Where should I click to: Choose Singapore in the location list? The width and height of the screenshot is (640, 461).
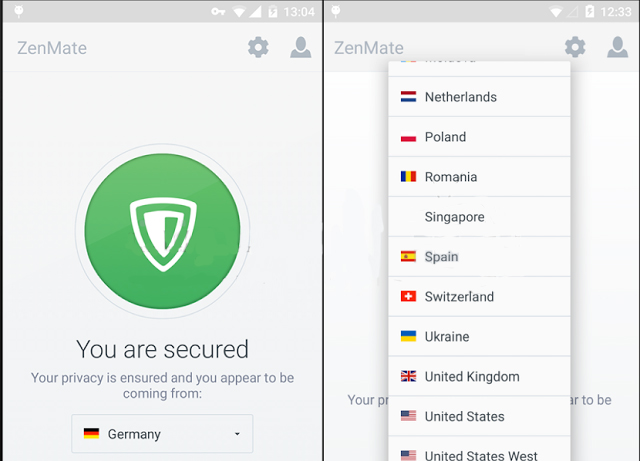pyautogui.click(x=479, y=217)
